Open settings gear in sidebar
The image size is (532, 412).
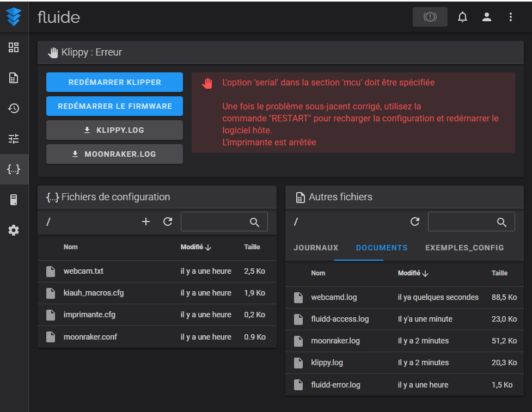[14, 230]
